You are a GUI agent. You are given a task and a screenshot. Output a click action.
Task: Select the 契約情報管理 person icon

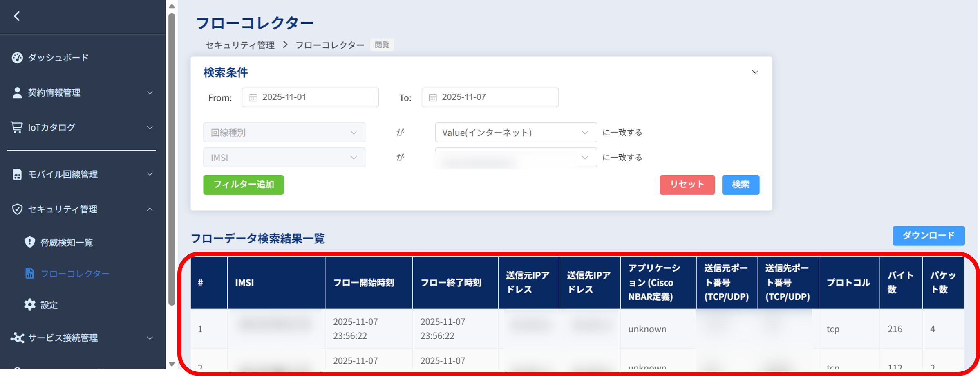[x=17, y=92]
